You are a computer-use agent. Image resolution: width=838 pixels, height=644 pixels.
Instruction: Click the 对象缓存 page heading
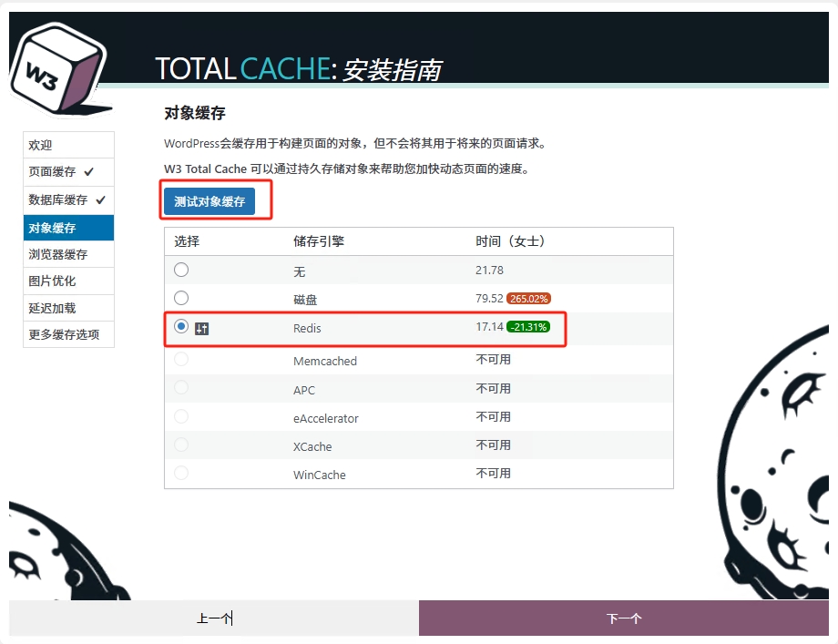tap(195, 113)
